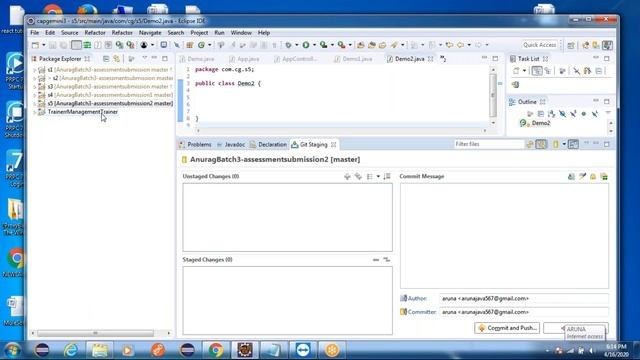
Task: Click the Demo2 class in Outline
Action: pos(540,123)
